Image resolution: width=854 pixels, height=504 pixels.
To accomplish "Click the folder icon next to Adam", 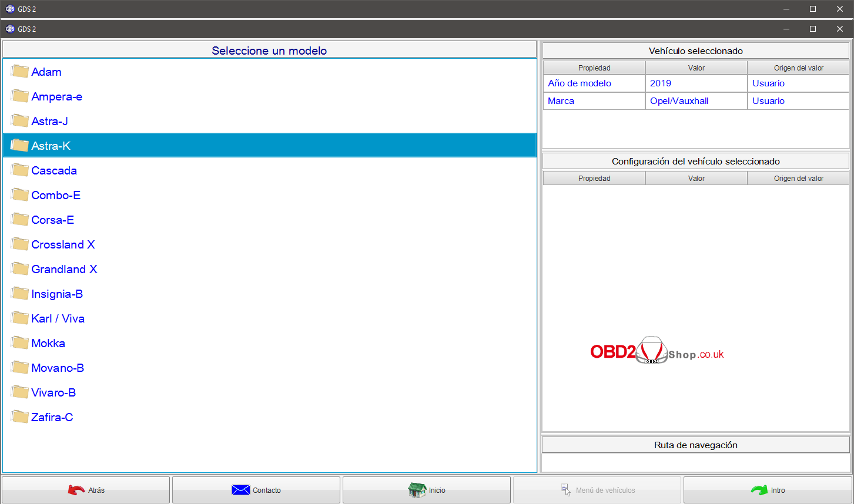I will click(20, 72).
